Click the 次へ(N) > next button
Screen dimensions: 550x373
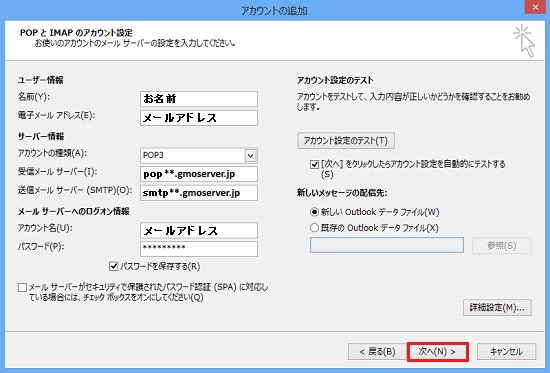point(437,352)
